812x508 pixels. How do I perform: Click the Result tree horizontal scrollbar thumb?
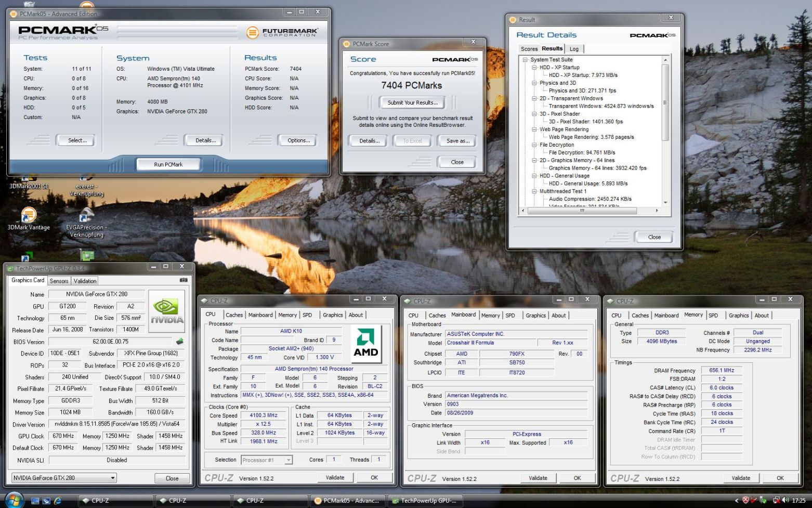coord(582,211)
